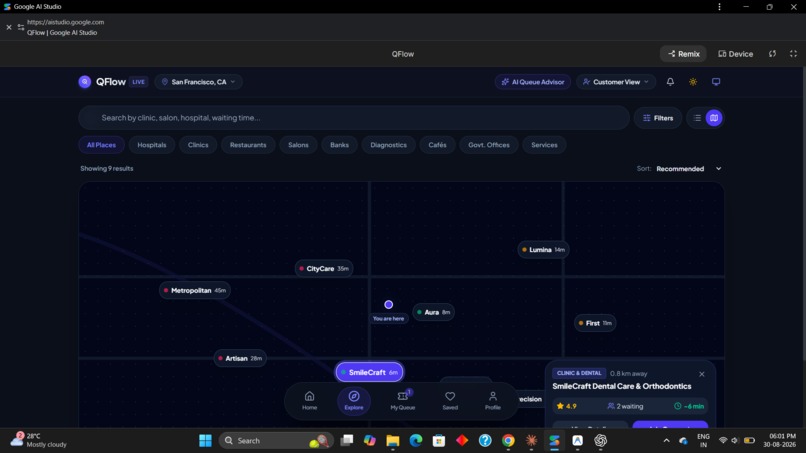This screenshot has width=806, height=453.
Task: Open the Sort Recommended dropdown
Action: (688, 169)
